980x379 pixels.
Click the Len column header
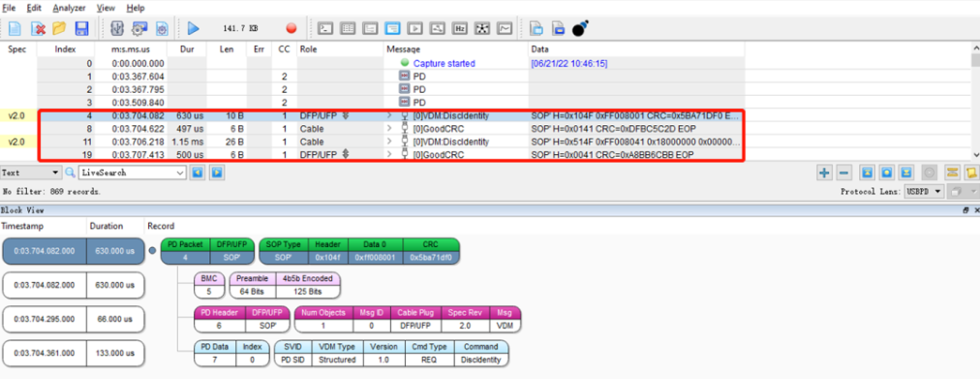tap(227, 48)
